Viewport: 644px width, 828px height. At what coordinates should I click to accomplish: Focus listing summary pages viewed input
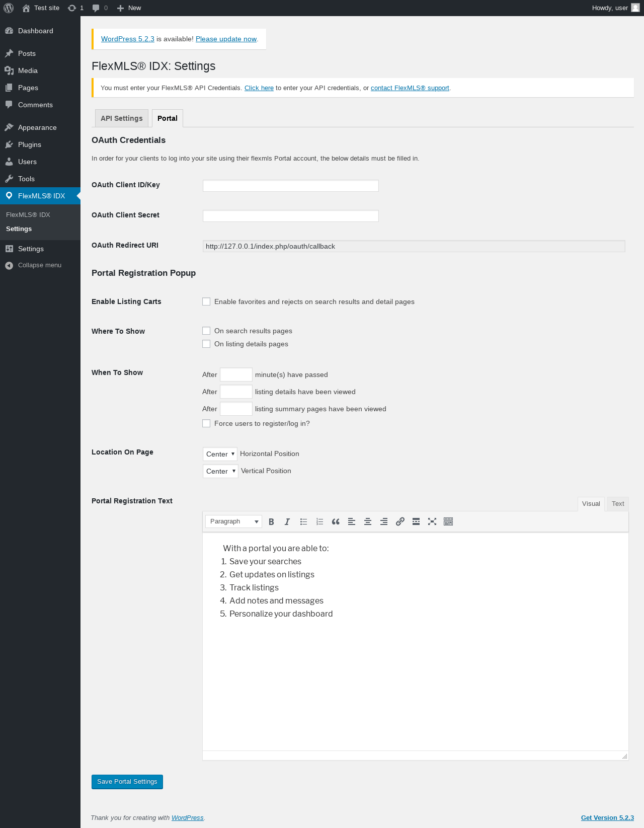[x=236, y=409]
